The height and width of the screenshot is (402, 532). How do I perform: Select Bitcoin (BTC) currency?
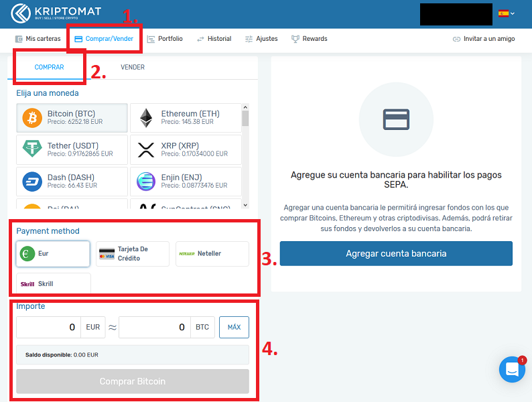tap(72, 118)
